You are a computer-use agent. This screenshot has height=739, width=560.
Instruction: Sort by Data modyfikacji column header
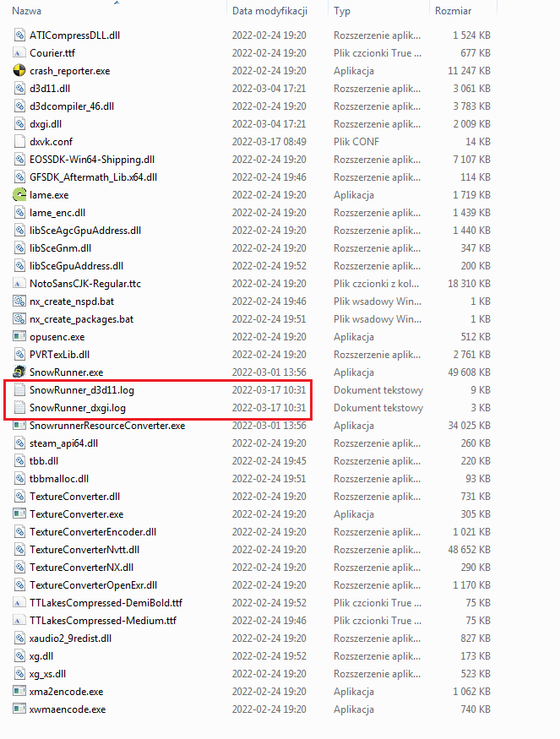point(269,10)
